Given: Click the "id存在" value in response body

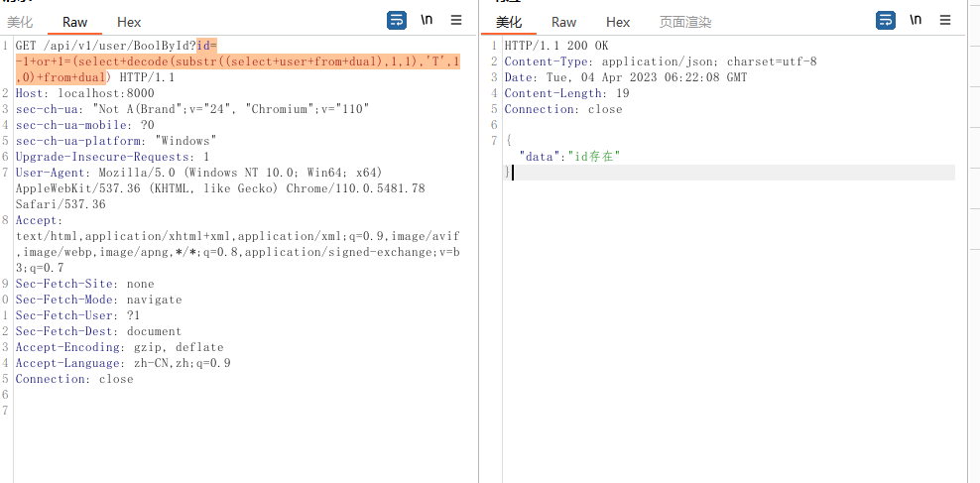Looking at the screenshot, I should [592, 157].
